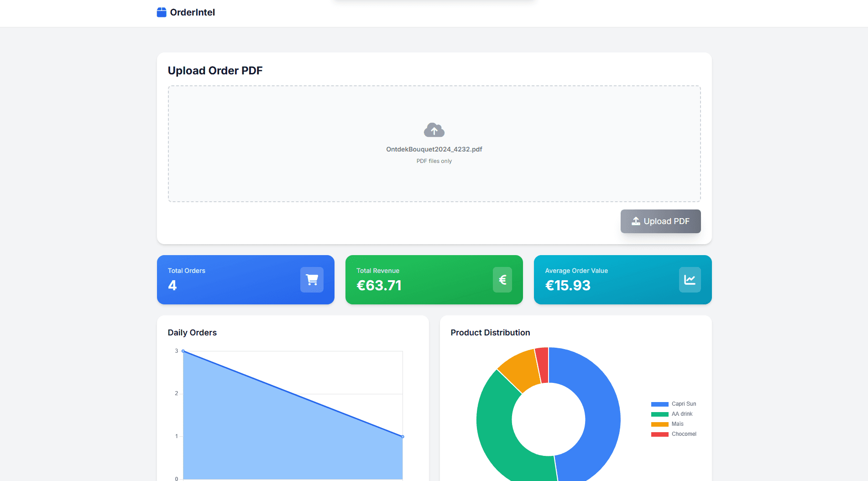Toggle the Maïs legend orange swatch
This screenshot has width=868, height=481.
point(659,424)
